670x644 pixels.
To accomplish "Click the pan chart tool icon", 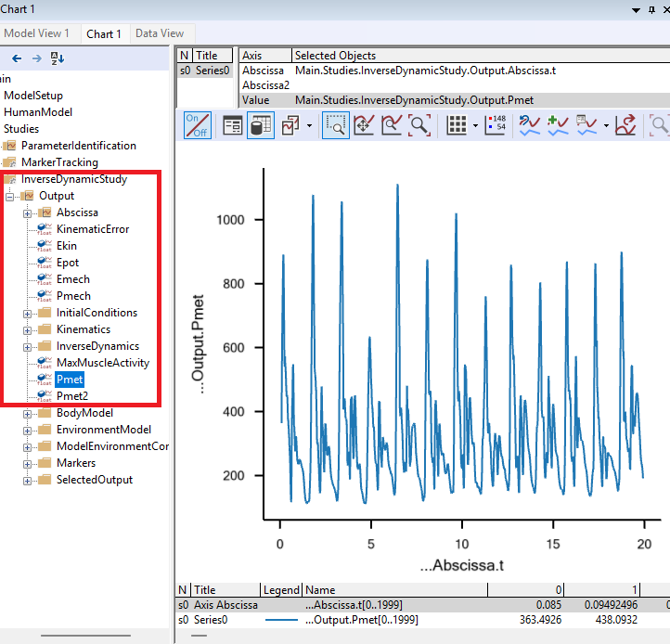I will 364,125.
